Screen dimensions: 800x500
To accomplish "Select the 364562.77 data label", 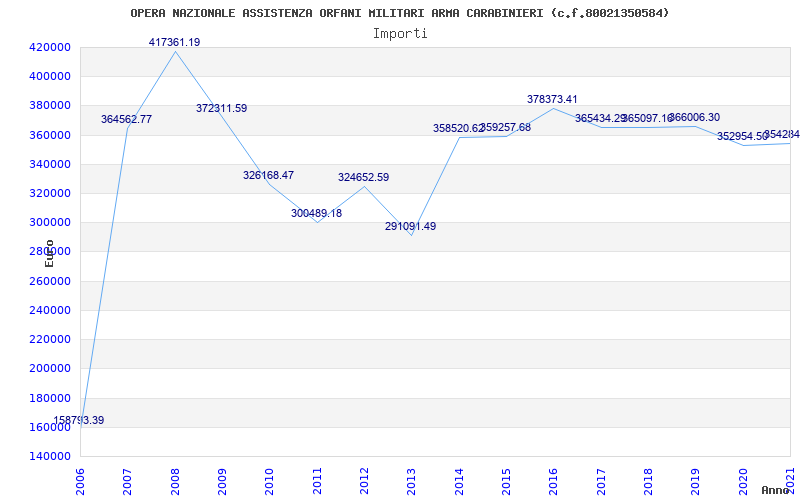I will pos(127,119).
